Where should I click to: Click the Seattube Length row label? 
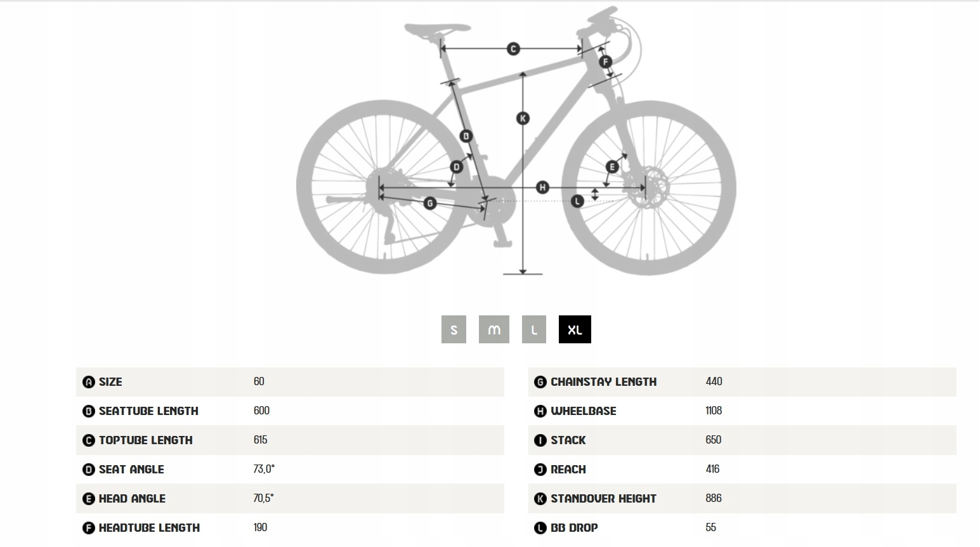pos(148,411)
